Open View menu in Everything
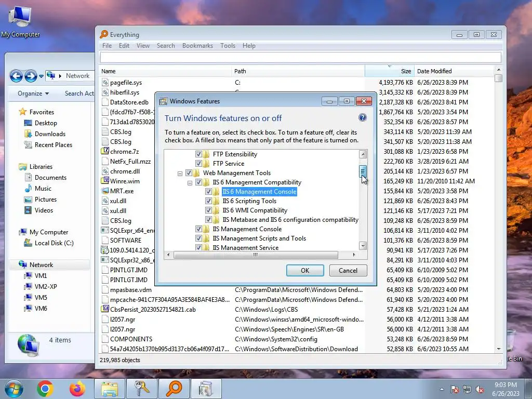Viewport: 532px width, 399px height. [x=143, y=46]
